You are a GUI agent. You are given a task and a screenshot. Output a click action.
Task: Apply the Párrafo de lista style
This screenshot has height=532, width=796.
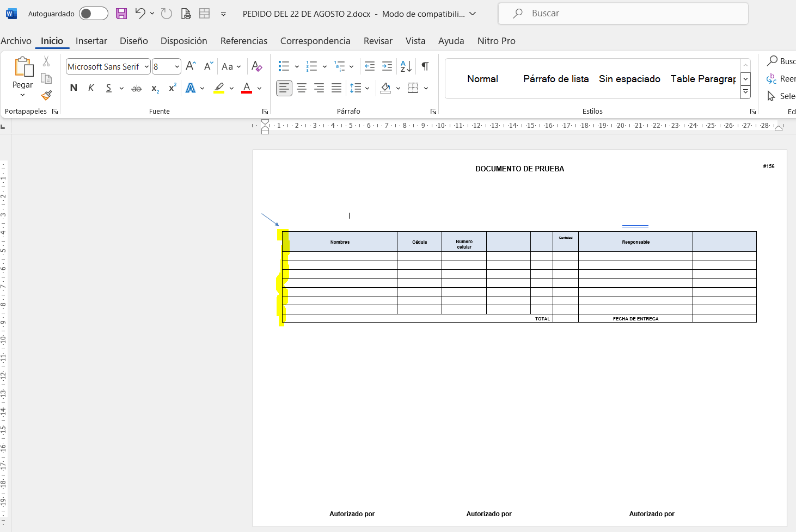(x=556, y=79)
